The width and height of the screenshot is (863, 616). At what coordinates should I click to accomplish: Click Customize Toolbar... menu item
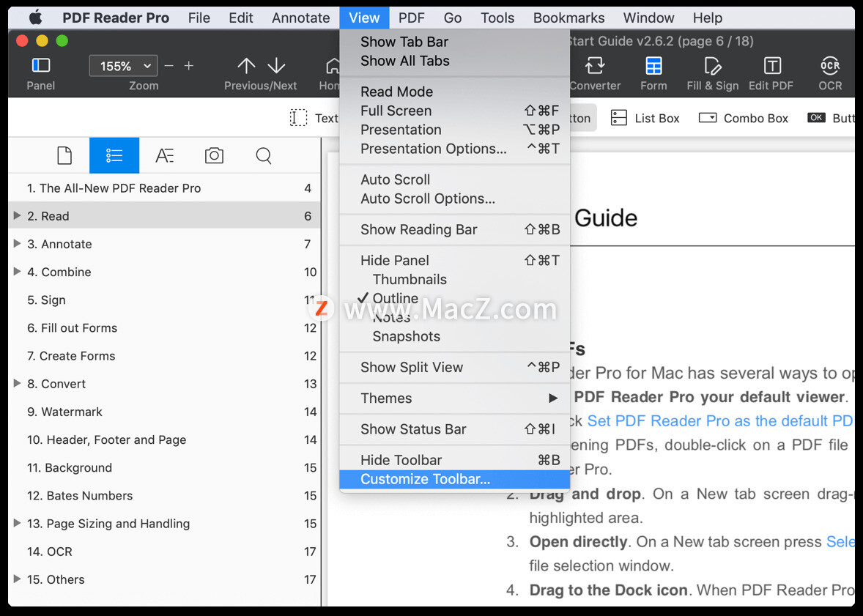pos(455,479)
